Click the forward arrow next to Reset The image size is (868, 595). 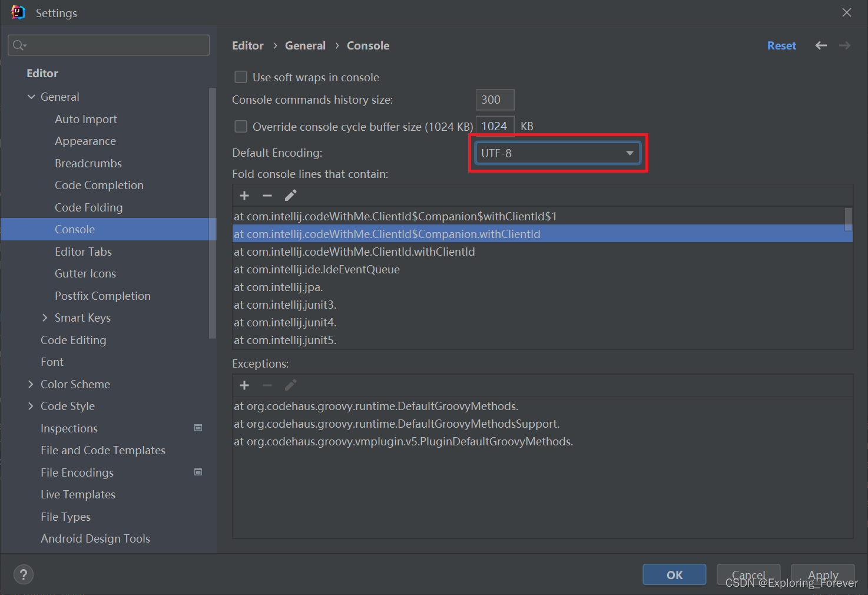click(x=844, y=45)
